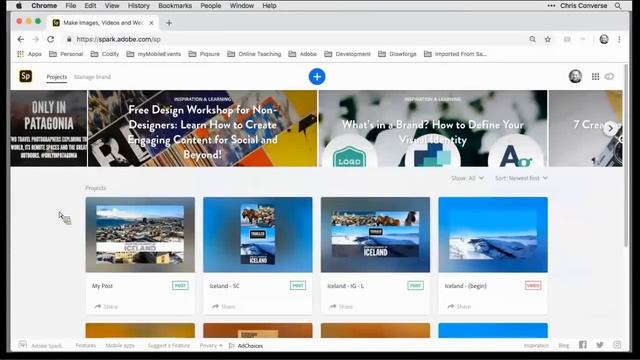
Task: Open the Twitter footer icon
Action: click(x=600, y=345)
